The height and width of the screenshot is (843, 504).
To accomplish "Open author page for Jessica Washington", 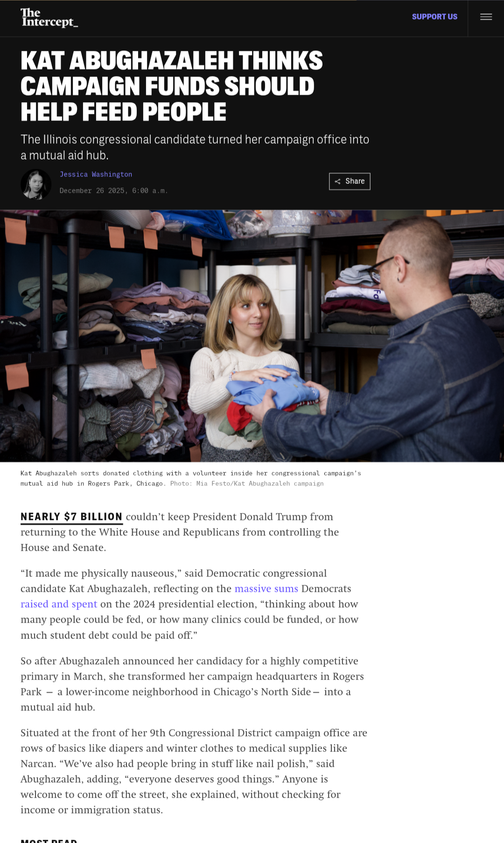I will [96, 174].
